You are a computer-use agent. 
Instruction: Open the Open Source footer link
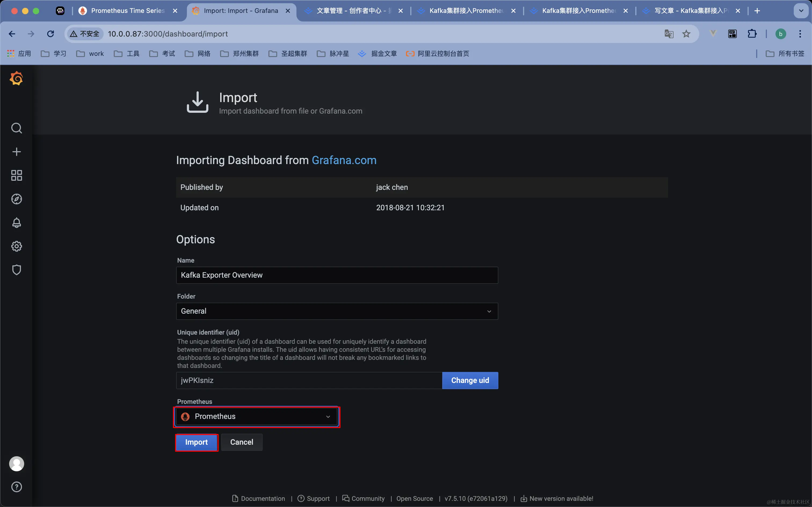(414, 499)
